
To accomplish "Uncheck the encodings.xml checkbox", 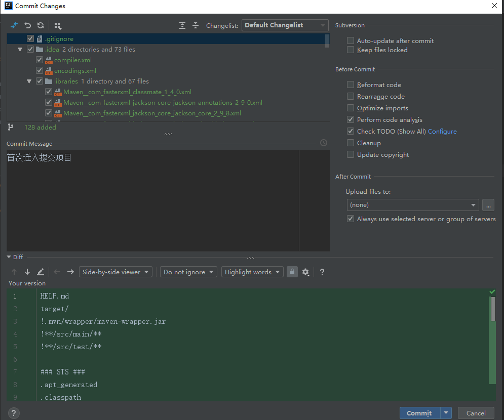I will pos(40,70).
